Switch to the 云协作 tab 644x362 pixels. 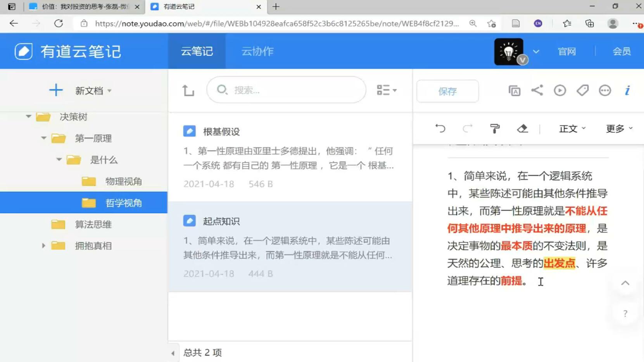pos(257,51)
